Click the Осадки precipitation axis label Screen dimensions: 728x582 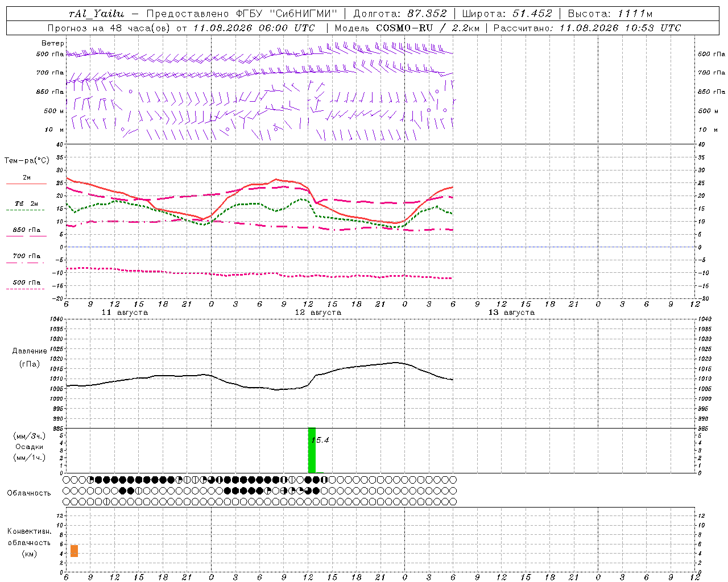coord(30,447)
